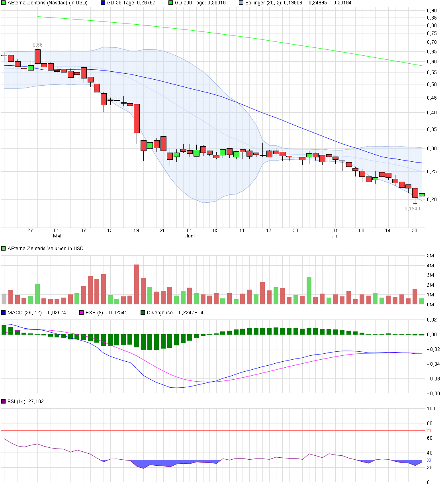Click the '01. Mai' date axis label

pos(57,233)
